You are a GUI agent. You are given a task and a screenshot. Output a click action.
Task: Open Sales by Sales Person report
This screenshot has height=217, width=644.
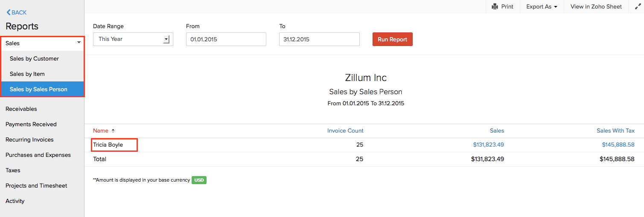[x=38, y=89]
